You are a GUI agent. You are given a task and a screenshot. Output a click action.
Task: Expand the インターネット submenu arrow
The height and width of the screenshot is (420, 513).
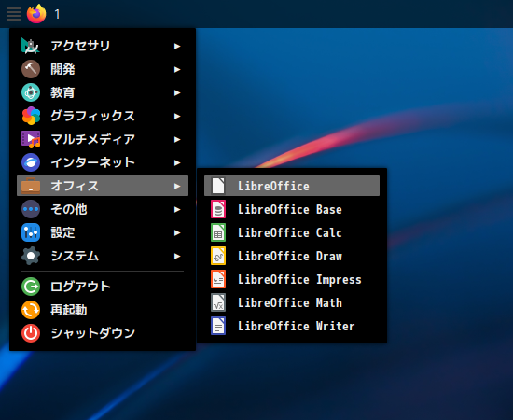pos(177,162)
